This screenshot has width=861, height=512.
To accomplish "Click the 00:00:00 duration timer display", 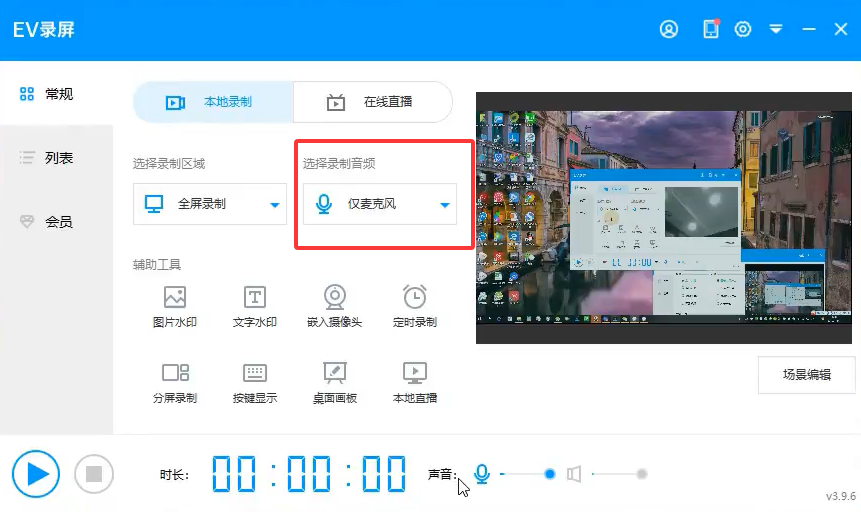I will coord(309,474).
